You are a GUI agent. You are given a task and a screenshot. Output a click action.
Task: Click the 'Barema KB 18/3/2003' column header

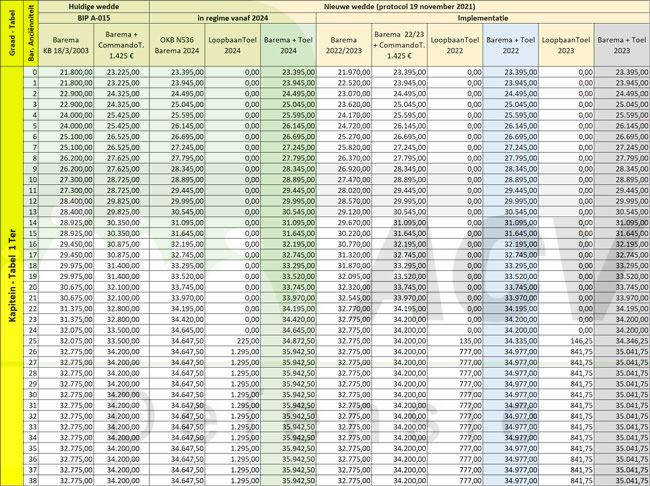click(66, 45)
